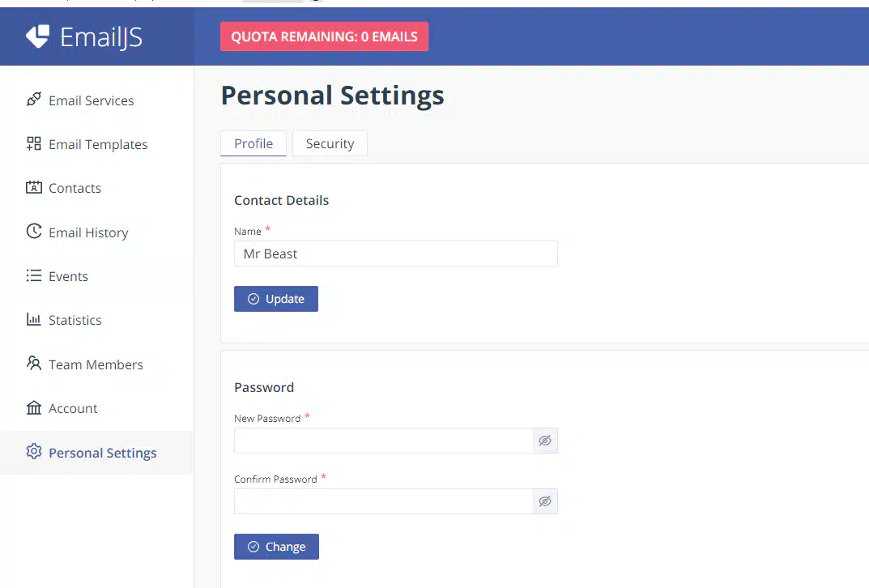Click the Email History clock icon

pyautogui.click(x=34, y=232)
